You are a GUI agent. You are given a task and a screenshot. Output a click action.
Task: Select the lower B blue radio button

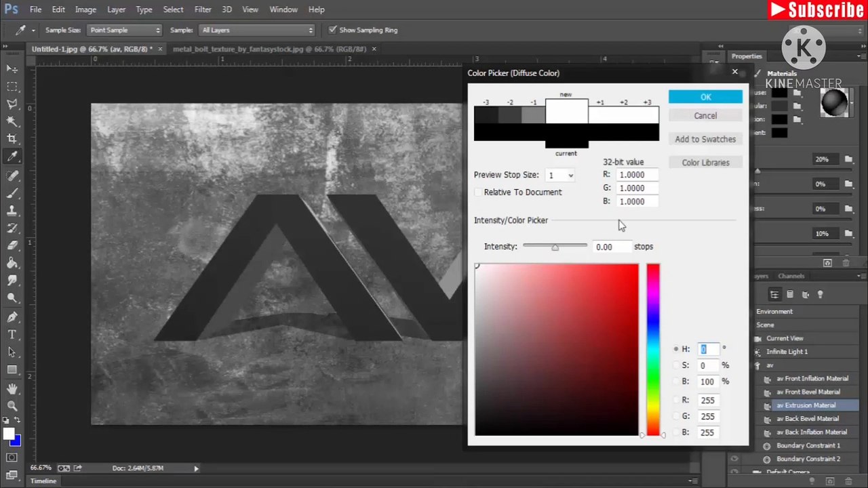675,432
